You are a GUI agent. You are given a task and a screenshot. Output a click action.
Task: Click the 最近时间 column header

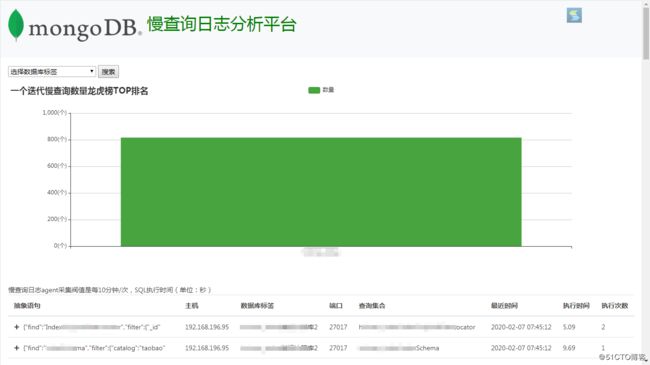[x=504, y=306]
